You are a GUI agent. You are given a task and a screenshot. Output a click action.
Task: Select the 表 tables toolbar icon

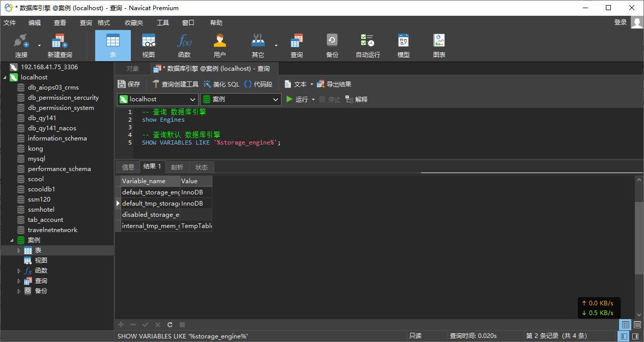(113, 45)
